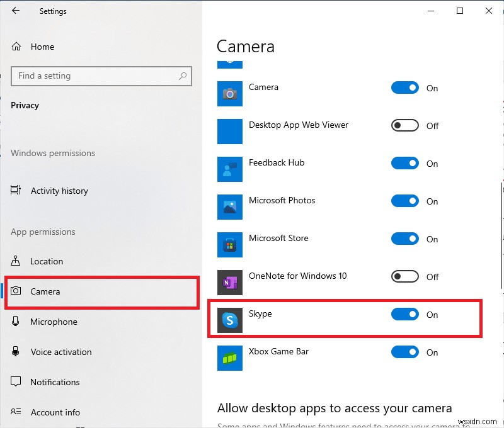Toggle Feedback Hub camera access
504x428 pixels.
coord(404,163)
